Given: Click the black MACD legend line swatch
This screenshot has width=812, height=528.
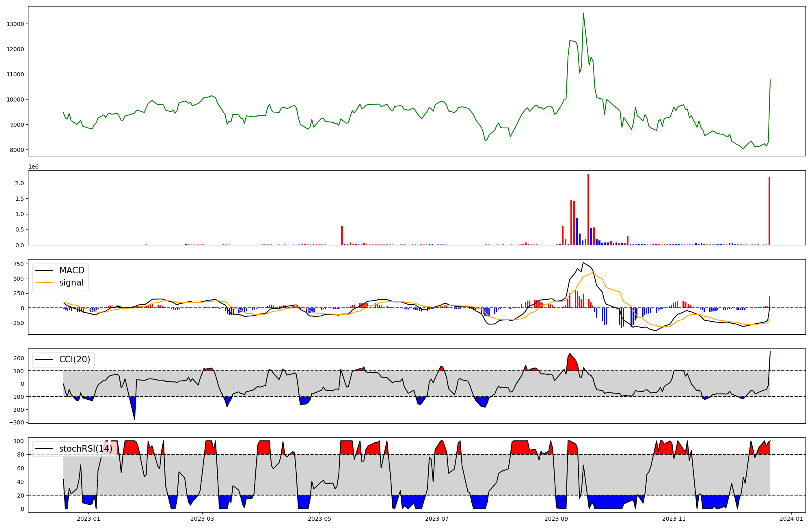Looking at the screenshot, I should tap(44, 270).
